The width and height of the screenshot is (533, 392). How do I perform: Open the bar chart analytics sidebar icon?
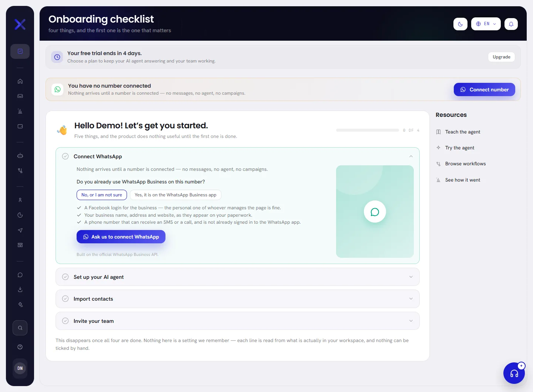click(x=20, y=111)
